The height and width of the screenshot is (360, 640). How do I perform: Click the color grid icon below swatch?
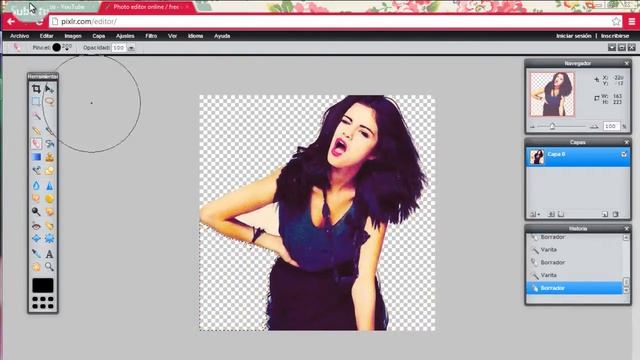pyautogui.click(x=43, y=302)
